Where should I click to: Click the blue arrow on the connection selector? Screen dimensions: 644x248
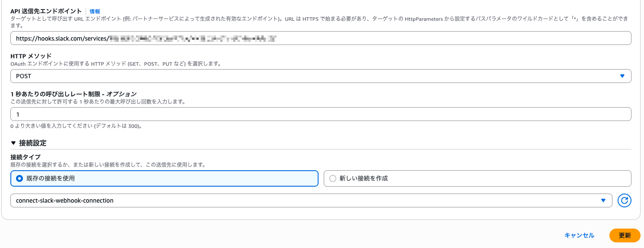[603, 200]
